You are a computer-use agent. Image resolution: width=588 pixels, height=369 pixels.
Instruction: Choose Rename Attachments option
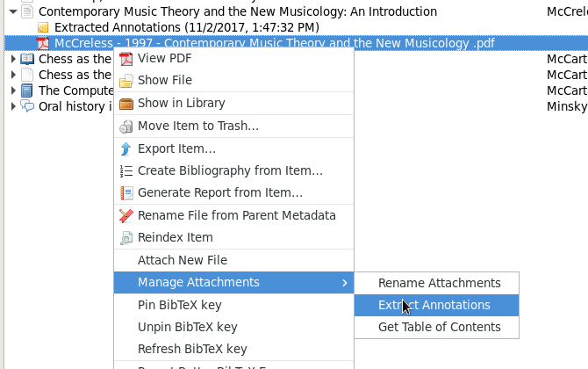tap(439, 284)
